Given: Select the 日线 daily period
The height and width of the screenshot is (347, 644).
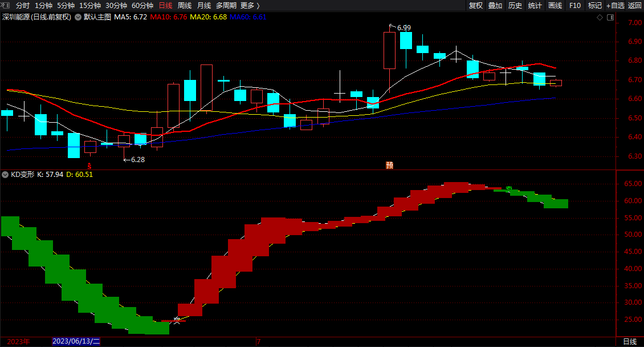Looking at the screenshot, I should (165, 5).
